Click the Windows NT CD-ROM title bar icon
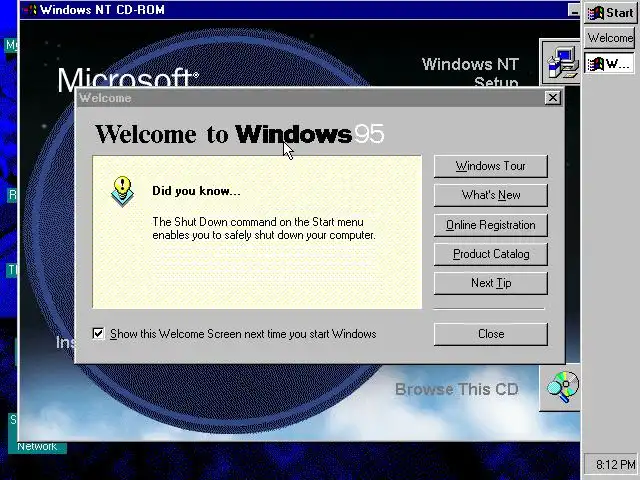640x480 pixels. point(30,10)
